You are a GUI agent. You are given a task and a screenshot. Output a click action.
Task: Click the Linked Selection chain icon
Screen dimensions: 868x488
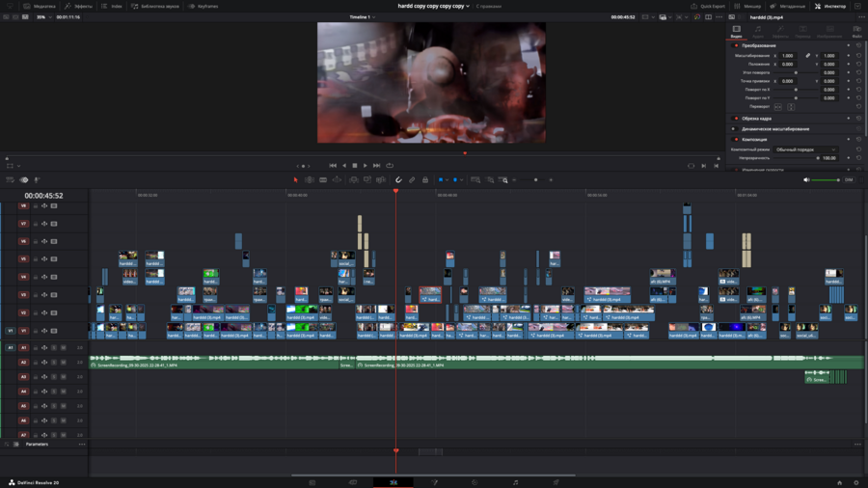(412, 179)
